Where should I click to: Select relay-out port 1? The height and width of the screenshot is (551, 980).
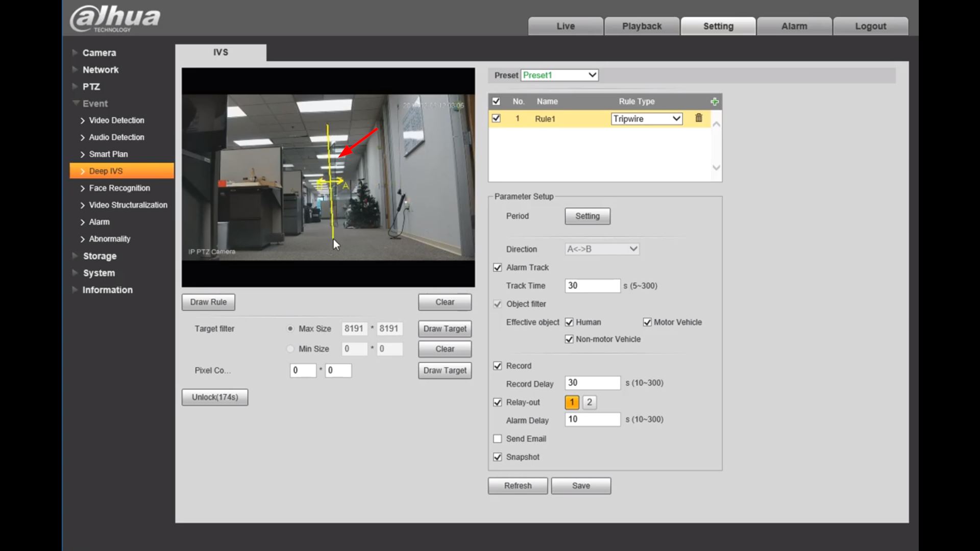[572, 402]
